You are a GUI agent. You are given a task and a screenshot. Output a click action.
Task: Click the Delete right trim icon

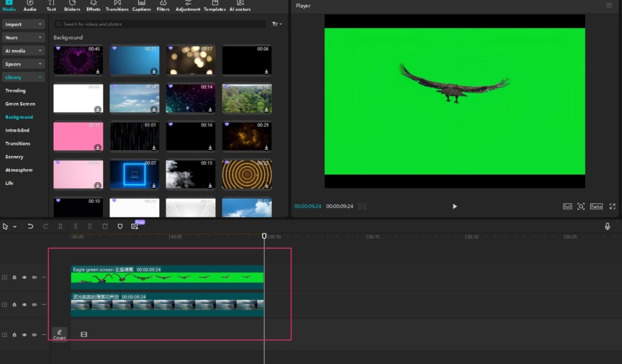point(90,226)
